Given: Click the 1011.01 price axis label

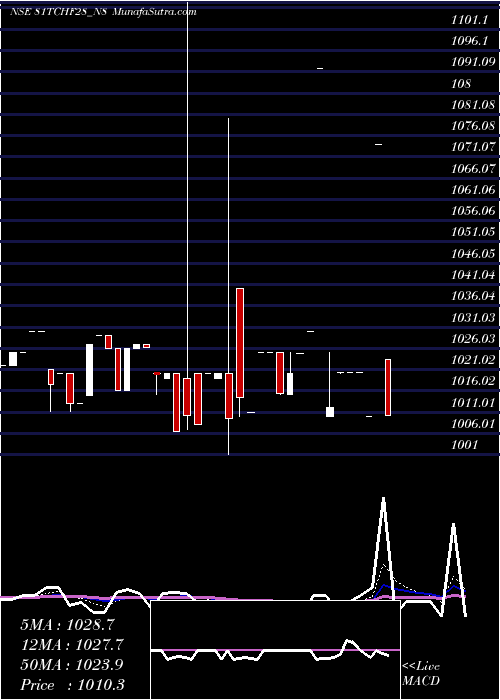Looking at the screenshot, I should [x=473, y=402].
